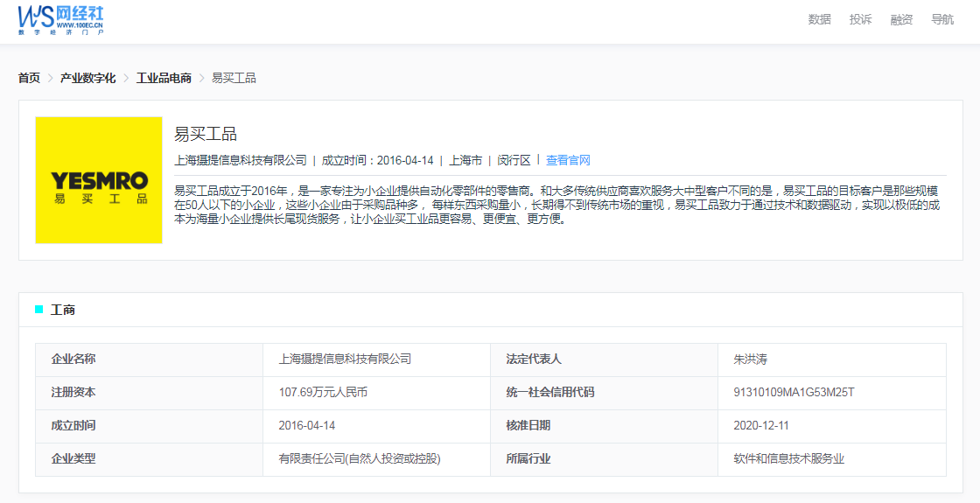Click 易买工品 at the breadcrumb end
Viewport: 980px width, 503px height.
234,78
